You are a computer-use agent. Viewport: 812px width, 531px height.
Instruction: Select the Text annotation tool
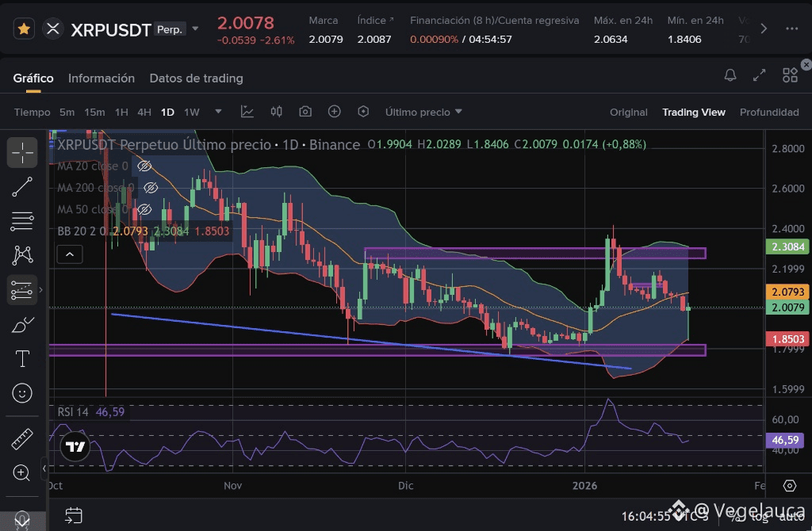coord(22,358)
